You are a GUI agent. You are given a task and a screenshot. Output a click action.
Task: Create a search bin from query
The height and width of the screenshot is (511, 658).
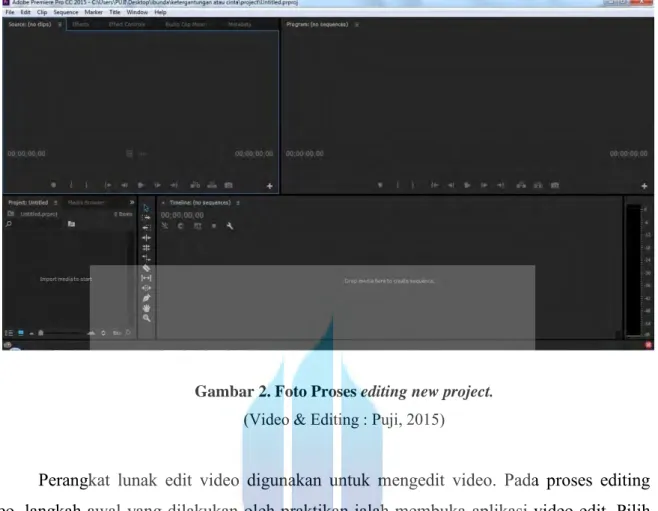pyautogui.click(x=71, y=224)
